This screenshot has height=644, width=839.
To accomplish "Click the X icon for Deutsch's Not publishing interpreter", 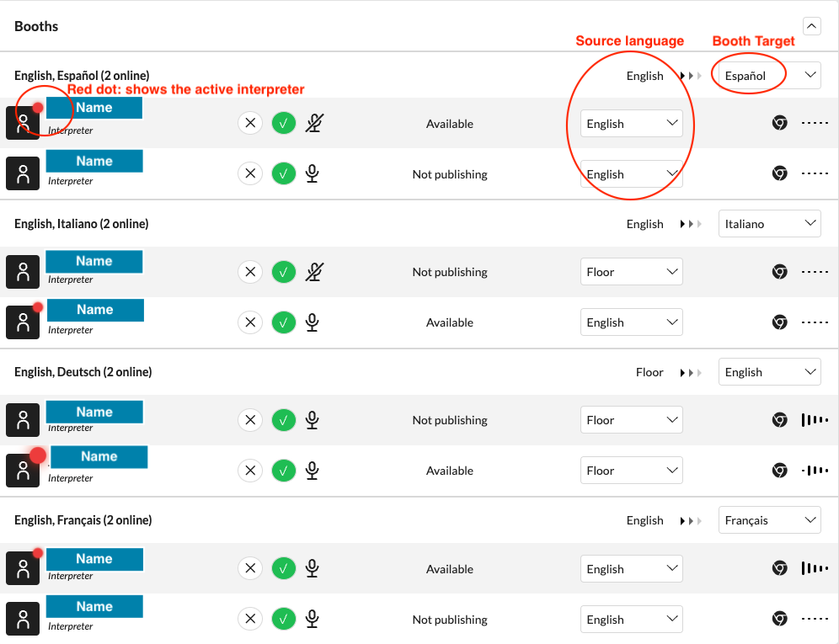I will [x=249, y=420].
